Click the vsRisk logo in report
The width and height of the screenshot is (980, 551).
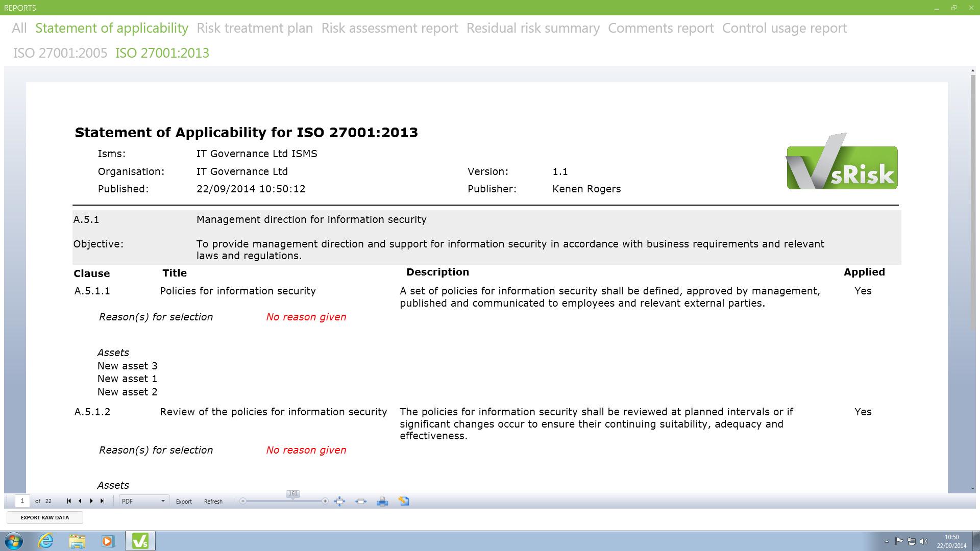842,162
